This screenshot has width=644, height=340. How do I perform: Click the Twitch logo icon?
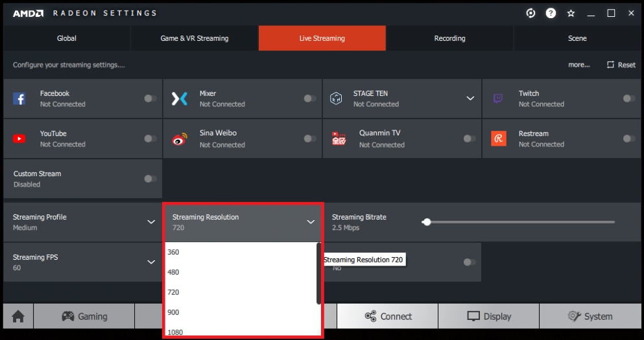coord(498,98)
